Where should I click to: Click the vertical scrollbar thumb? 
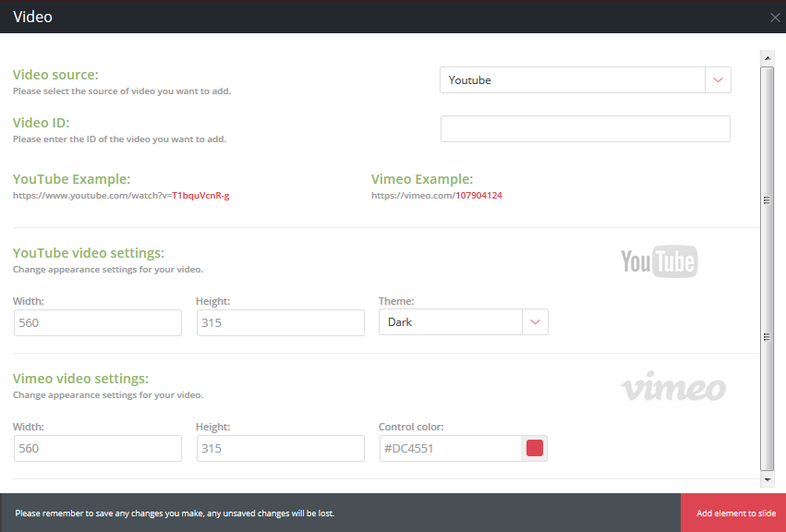pyautogui.click(x=767, y=268)
